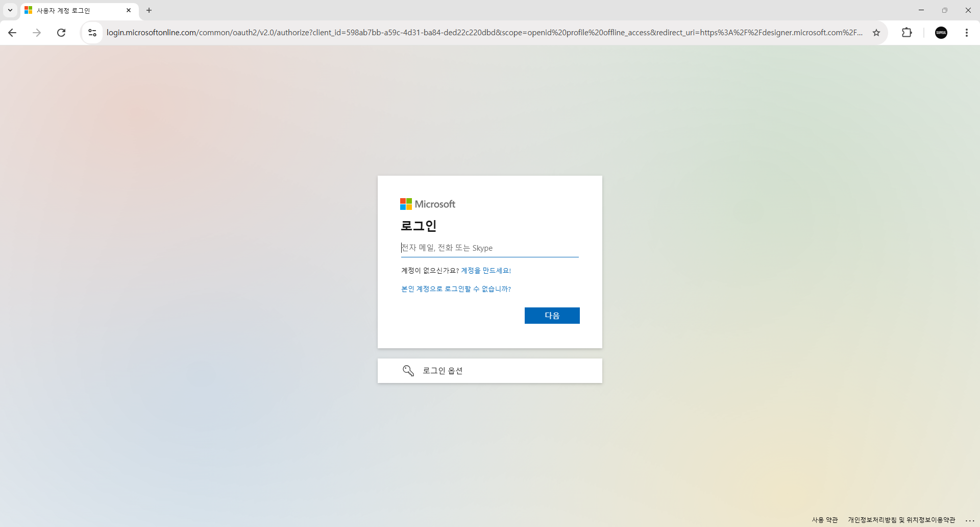Open the Extensions puzzle icon

click(906, 33)
